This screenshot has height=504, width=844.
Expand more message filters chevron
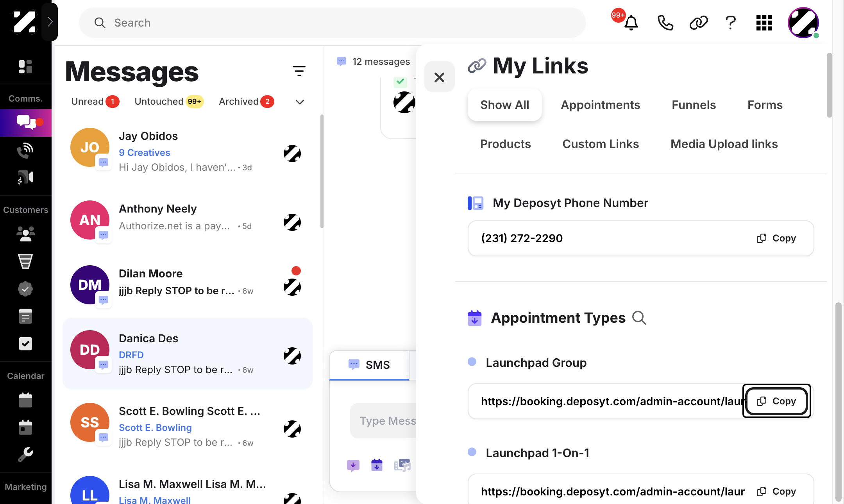point(300,102)
